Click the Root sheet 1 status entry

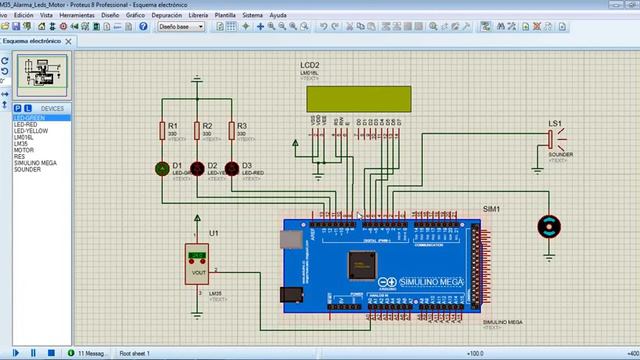pos(135,353)
